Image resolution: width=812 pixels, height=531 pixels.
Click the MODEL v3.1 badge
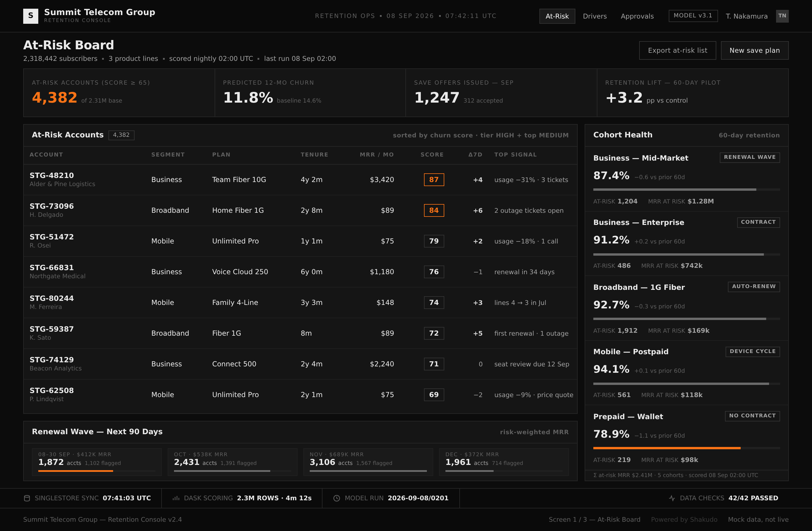click(693, 16)
